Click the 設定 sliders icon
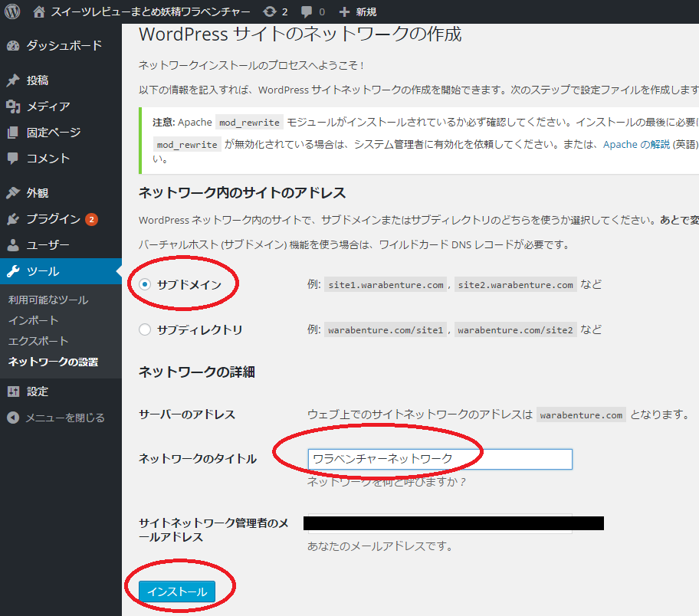This screenshot has height=616, width=699. 13,392
